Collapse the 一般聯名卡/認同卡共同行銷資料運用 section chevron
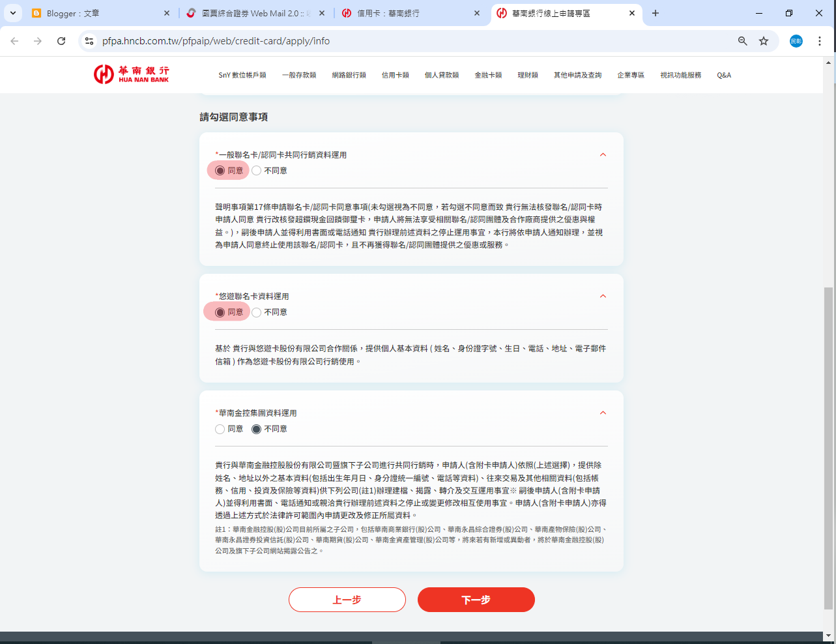Viewport: 836px width, 644px height. (x=603, y=155)
